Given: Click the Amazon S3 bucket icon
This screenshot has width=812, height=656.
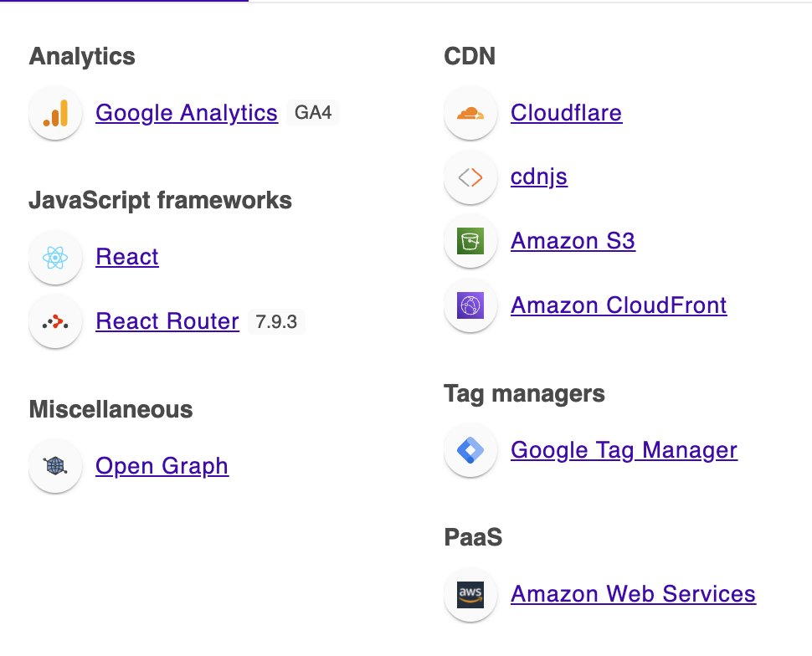Looking at the screenshot, I should coord(470,241).
